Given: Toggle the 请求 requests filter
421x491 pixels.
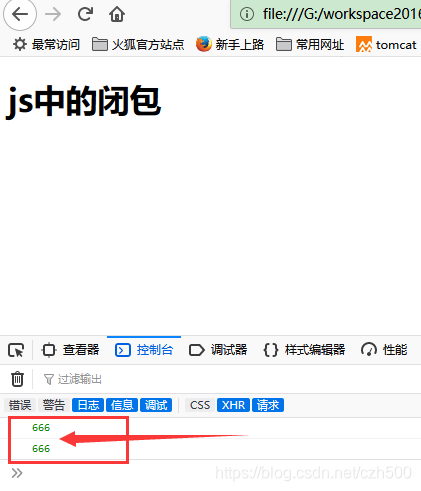Looking at the screenshot, I should 268,405.
